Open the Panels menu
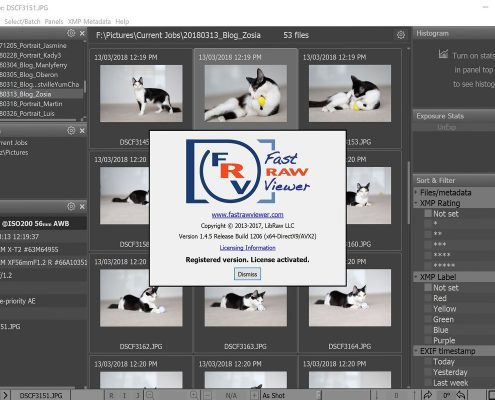The height and width of the screenshot is (400, 495). [54, 21]
